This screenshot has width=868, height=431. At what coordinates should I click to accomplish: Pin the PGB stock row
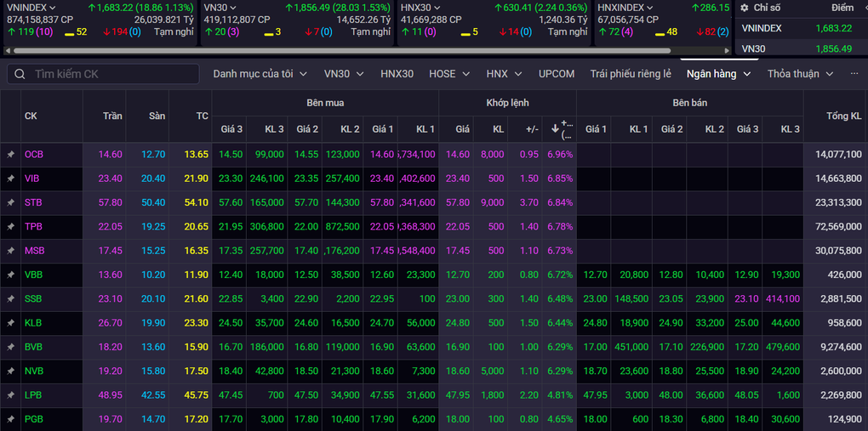tap(10, 419)
